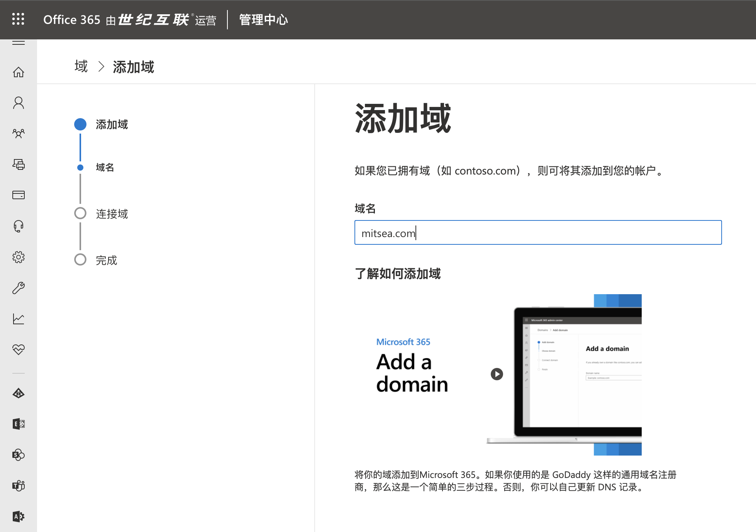
Task: Click the 域名 domain name input field
Action: click(x=537, y=232)
